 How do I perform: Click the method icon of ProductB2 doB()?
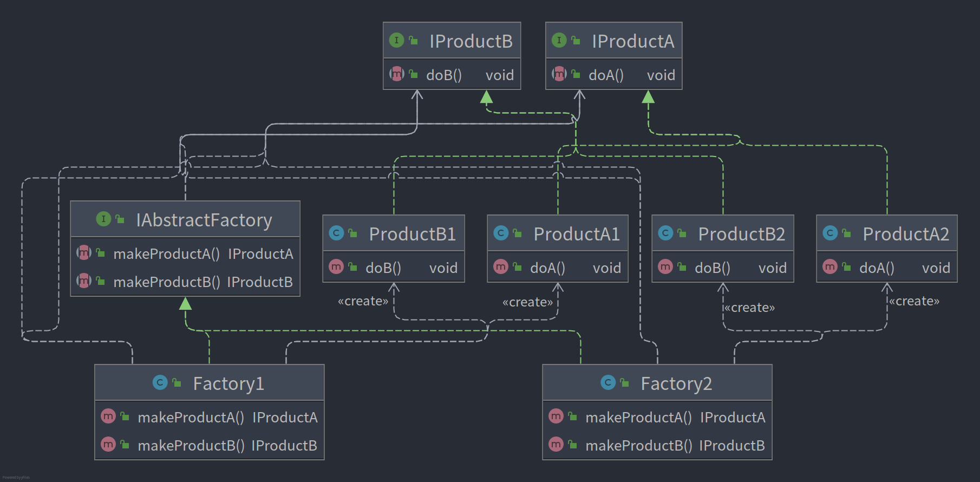(x=665, y=266)
